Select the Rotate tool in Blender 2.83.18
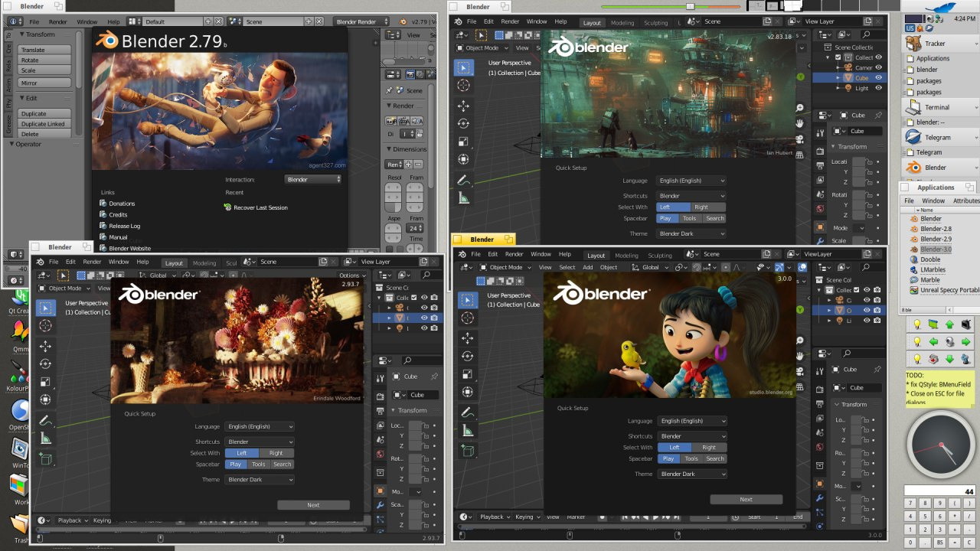The height and width of the screenshot is (551, 980). (x=463, y=123)
